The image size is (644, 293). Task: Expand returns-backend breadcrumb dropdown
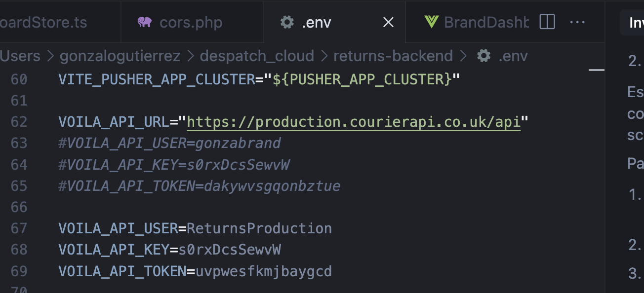[393, 56]
